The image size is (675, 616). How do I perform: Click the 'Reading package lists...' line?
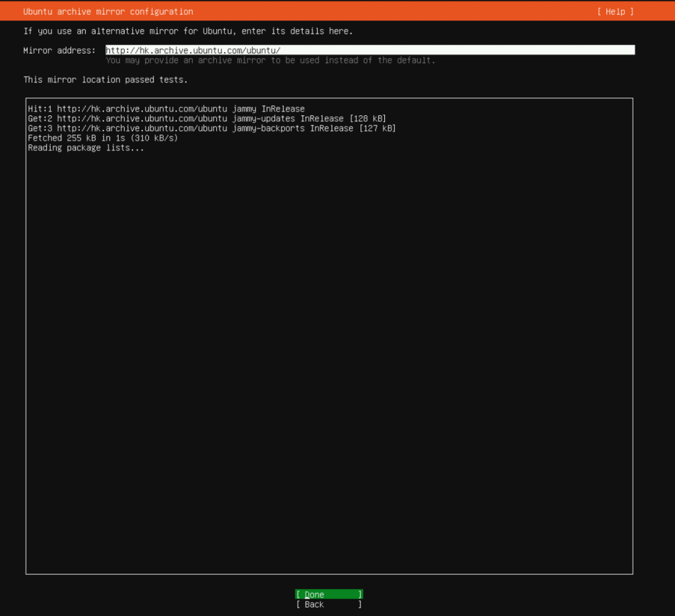point(86,148)
